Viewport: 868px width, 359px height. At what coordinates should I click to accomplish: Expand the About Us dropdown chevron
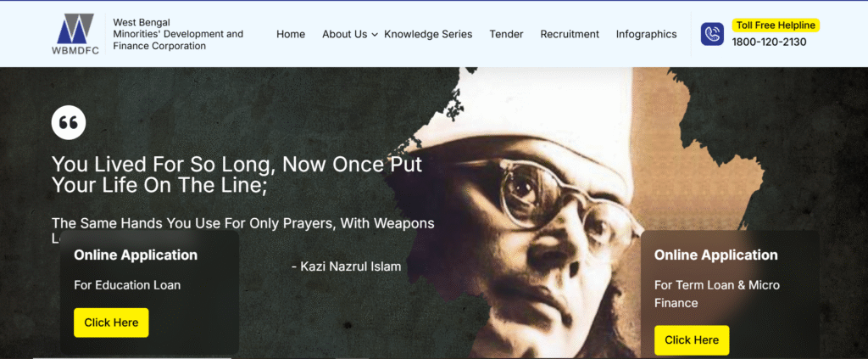point(375,35)
